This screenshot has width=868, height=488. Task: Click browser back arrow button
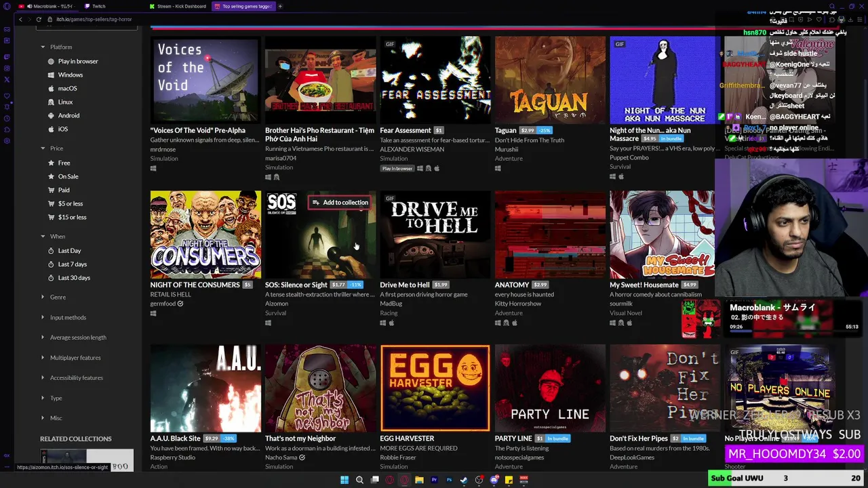20,19
